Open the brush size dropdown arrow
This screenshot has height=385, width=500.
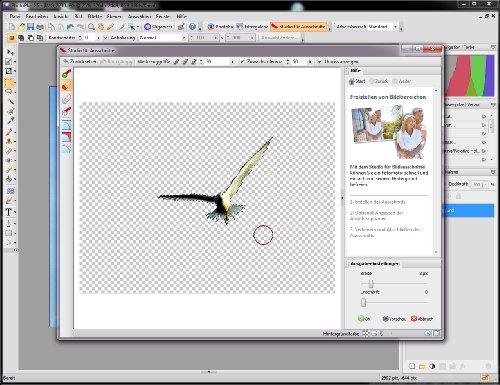[x=232, y=62]
